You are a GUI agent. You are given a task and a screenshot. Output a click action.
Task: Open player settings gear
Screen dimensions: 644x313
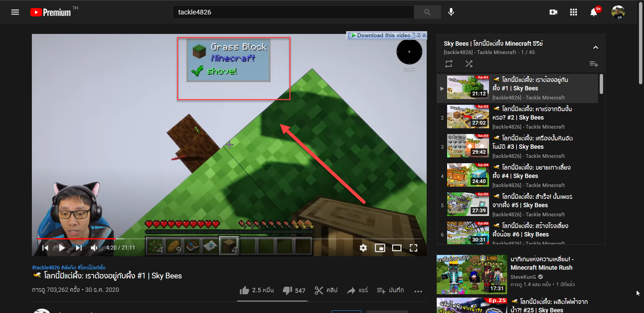363,248
